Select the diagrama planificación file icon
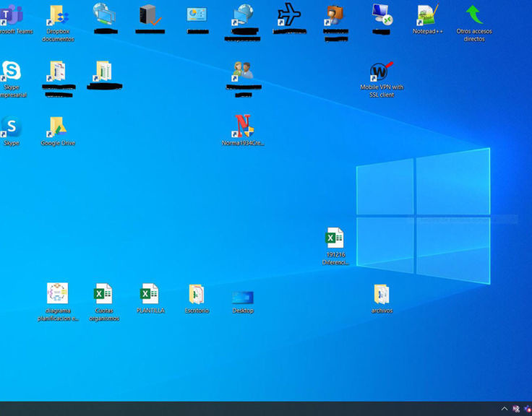The width and height of the screenshot is (532, 416). pos(58,294)
